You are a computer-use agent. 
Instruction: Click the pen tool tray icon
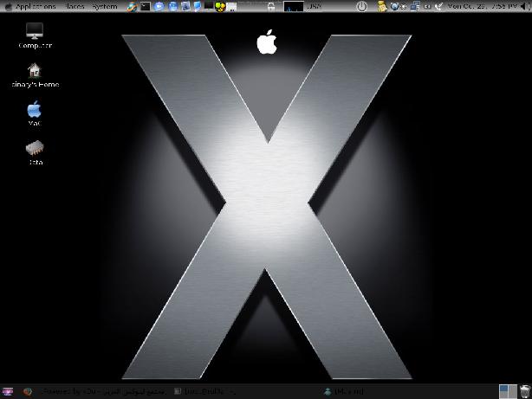[439, 6]
